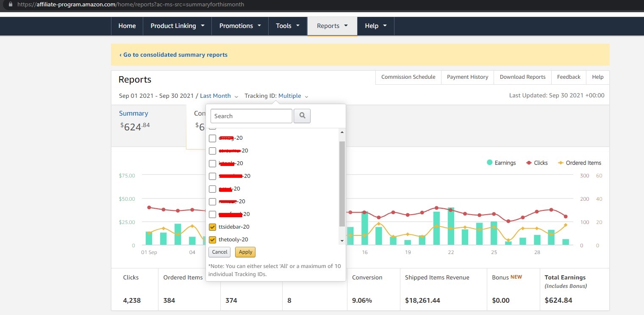Click the magnifier search button in the Tracking ID popup

(x=302, y=116)
